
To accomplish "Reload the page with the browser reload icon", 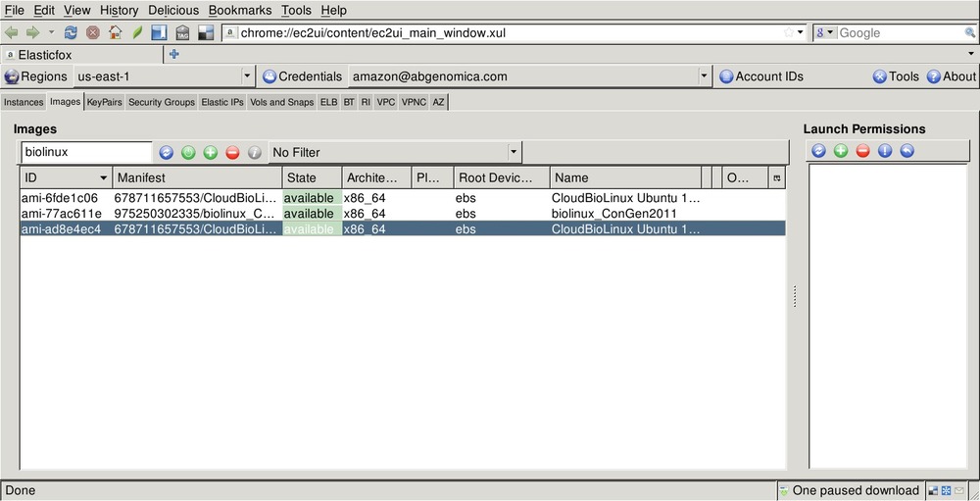I will coord(71,32).
